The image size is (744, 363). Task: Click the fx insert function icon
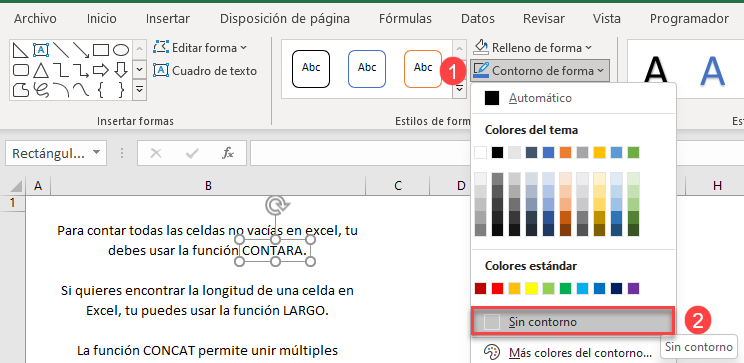228,153
